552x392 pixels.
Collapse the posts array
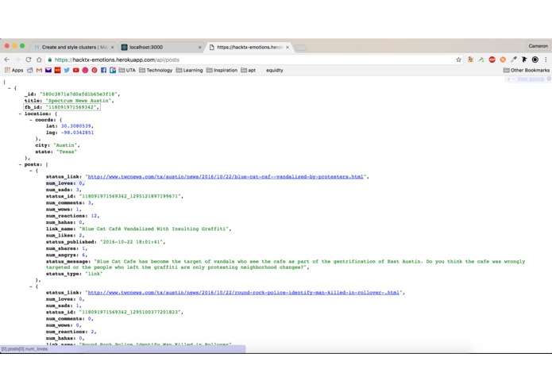(20, 164)
